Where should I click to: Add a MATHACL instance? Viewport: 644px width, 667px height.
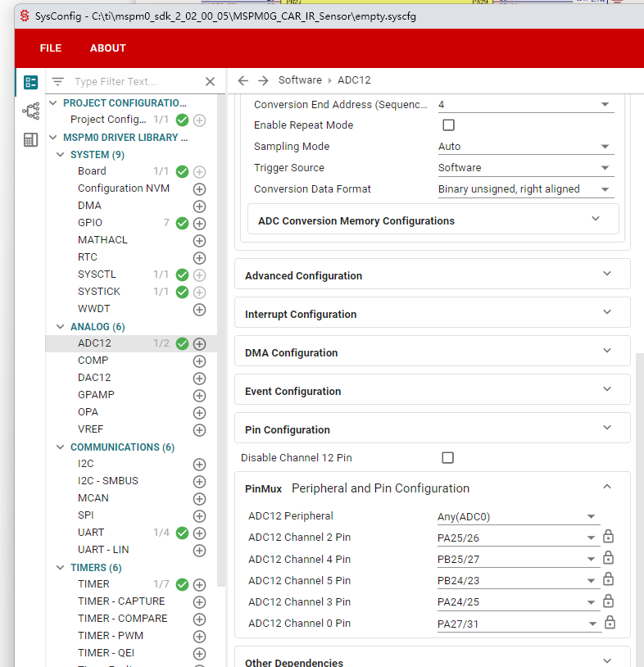click(199, 241)
